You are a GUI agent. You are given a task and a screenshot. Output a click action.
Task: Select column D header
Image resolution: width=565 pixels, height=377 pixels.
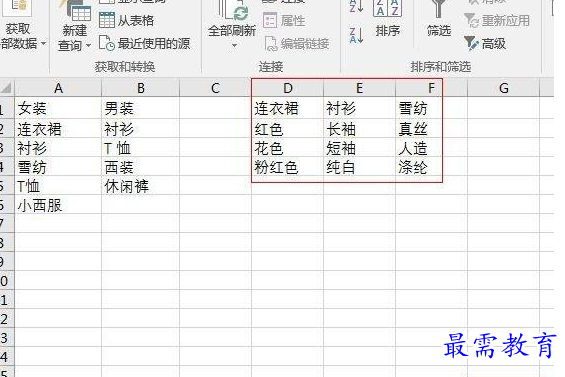pos(288,88)
